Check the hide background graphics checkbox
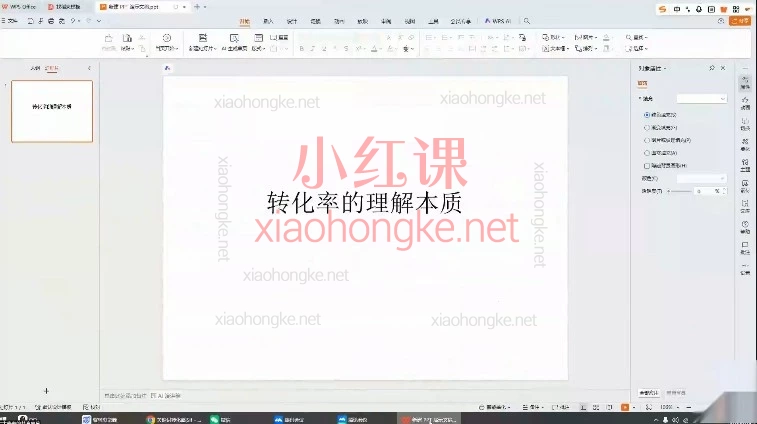The width and height of the screenshot is (757, 424). tap(646, 166)
